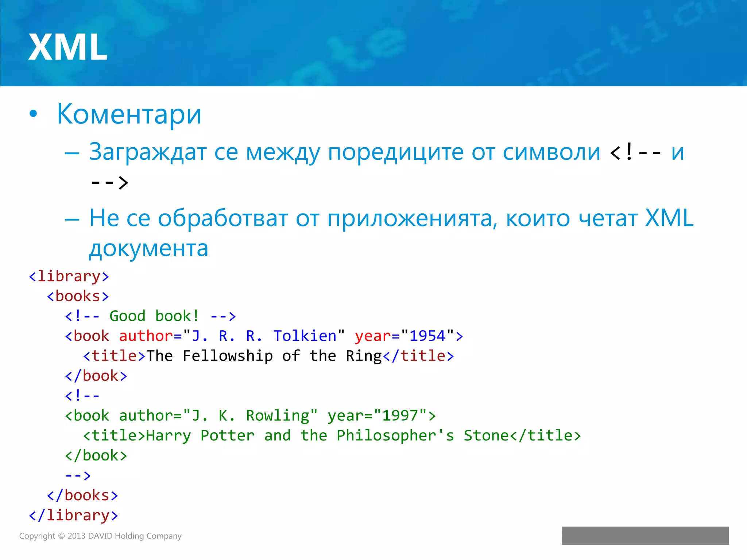Click the author value "J. R. R. Tolkien"
Viewport: 747px width, 560px height.
click(264, 336)
